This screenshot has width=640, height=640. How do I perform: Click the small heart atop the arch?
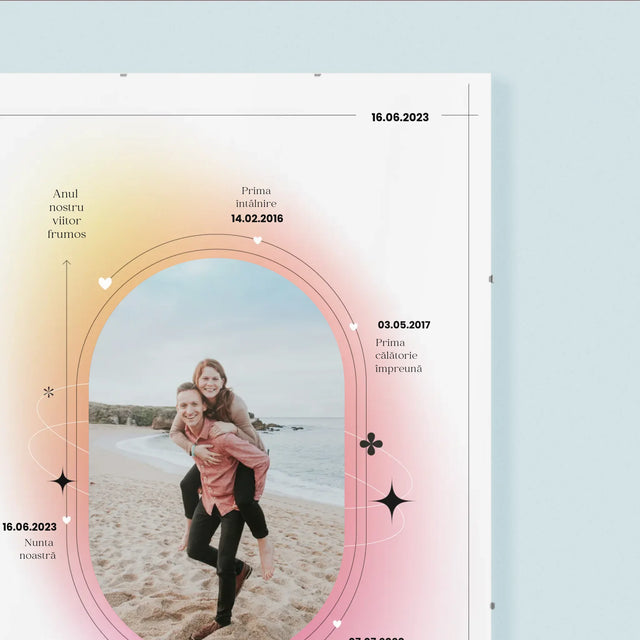[257, 240]
